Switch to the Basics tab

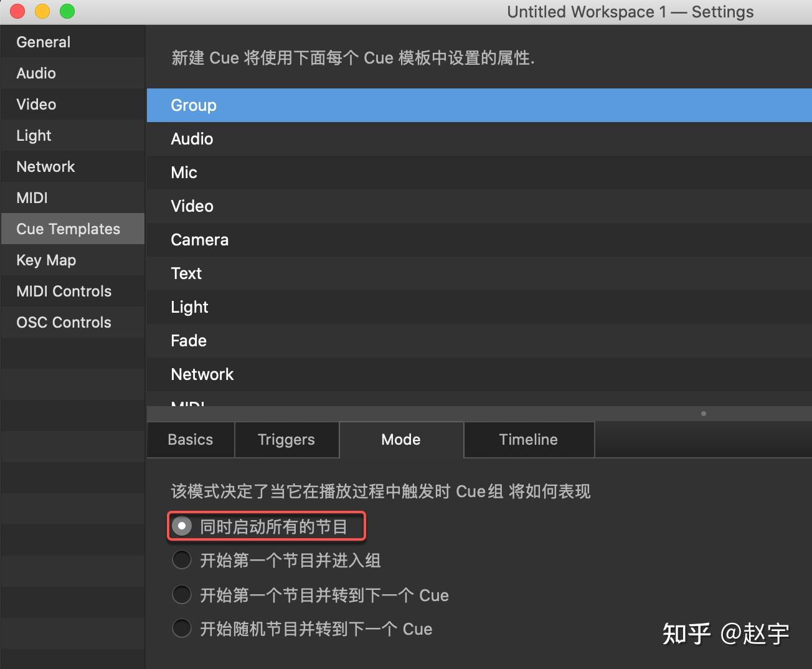click(x=191, y=440)
